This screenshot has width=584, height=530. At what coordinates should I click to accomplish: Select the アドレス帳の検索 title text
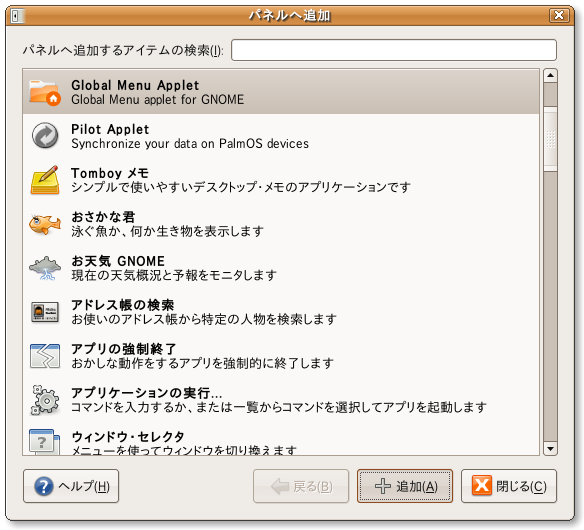123,305
